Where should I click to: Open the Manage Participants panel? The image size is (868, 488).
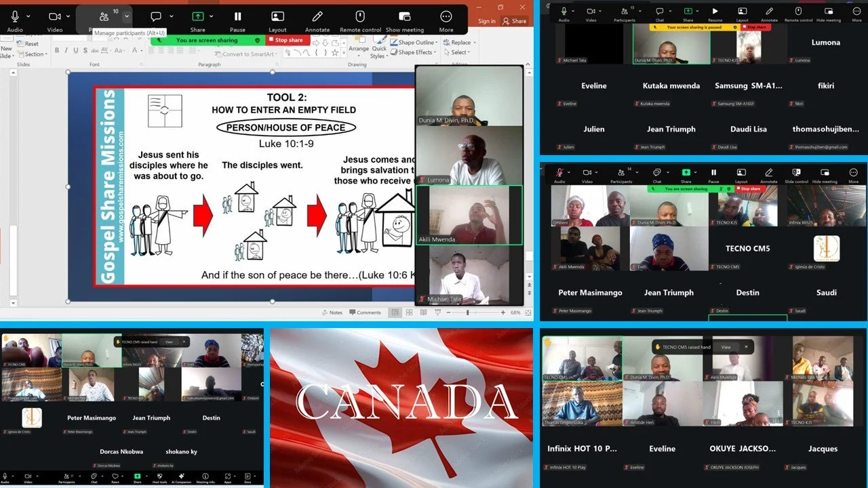pyautogui.click(x=103, y=17)
